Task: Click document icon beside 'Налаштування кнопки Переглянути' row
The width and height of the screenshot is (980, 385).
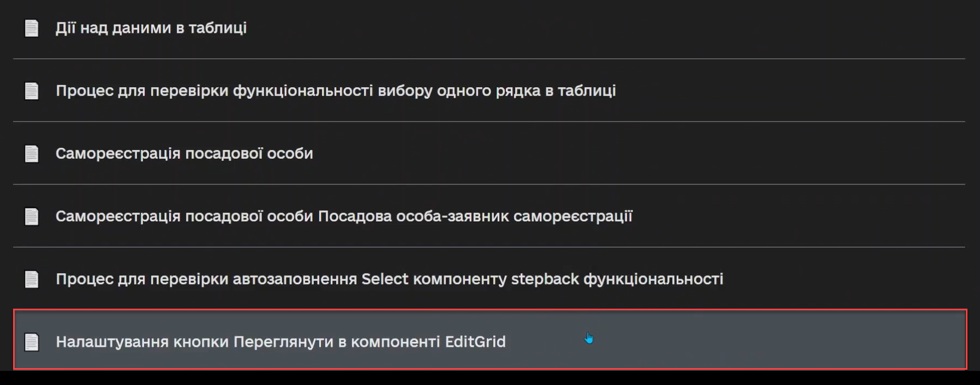Action: coord(32,342)
